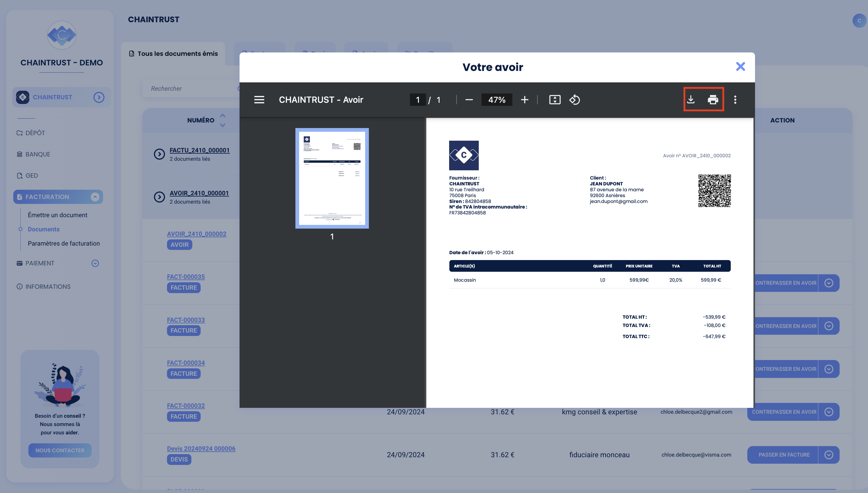The width and height of the screenshot is (868, 493).
Task: Switch company with CHAINTRUST arrow icon
Action: pos(99,97)
